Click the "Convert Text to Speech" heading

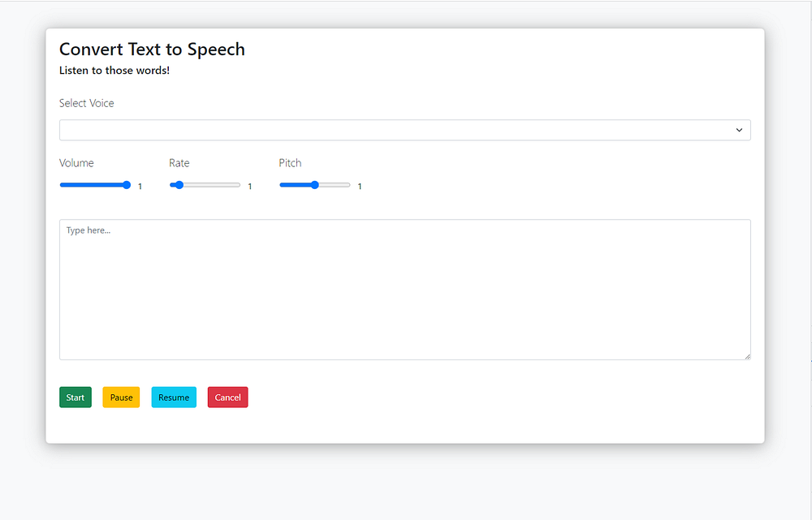152,49
